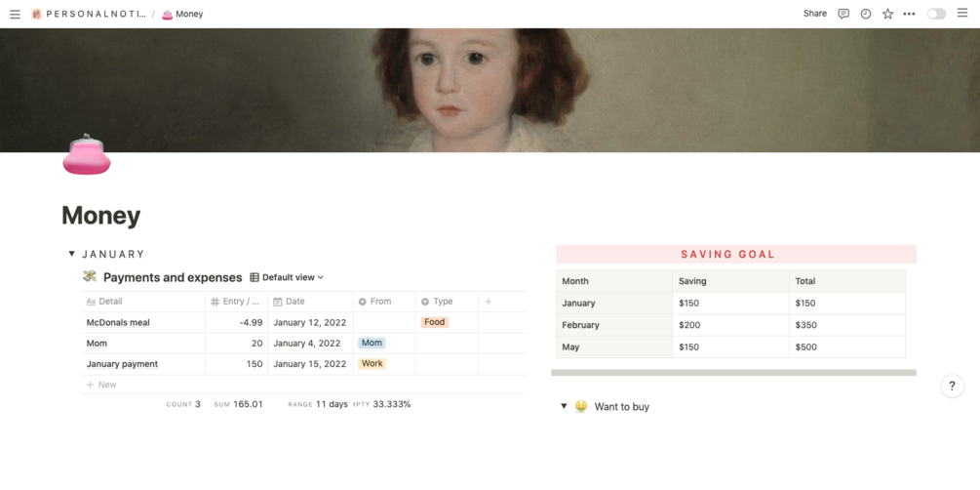The height and width of the screenshot is (490, 980).
Task: Click the Want to buy text
Action: 622,407
